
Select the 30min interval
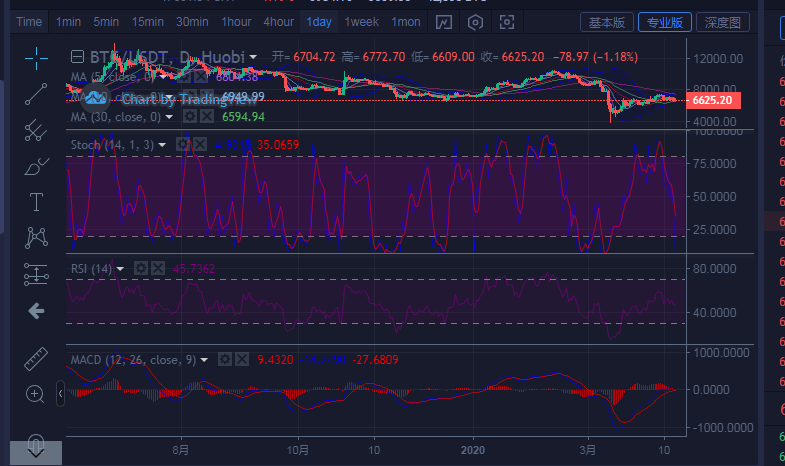(x=192, y=22)
